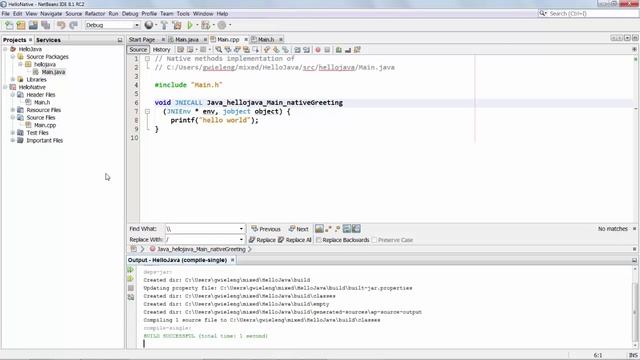
Task: Select Main.cpp in the Projects tree
Action: 45,125
